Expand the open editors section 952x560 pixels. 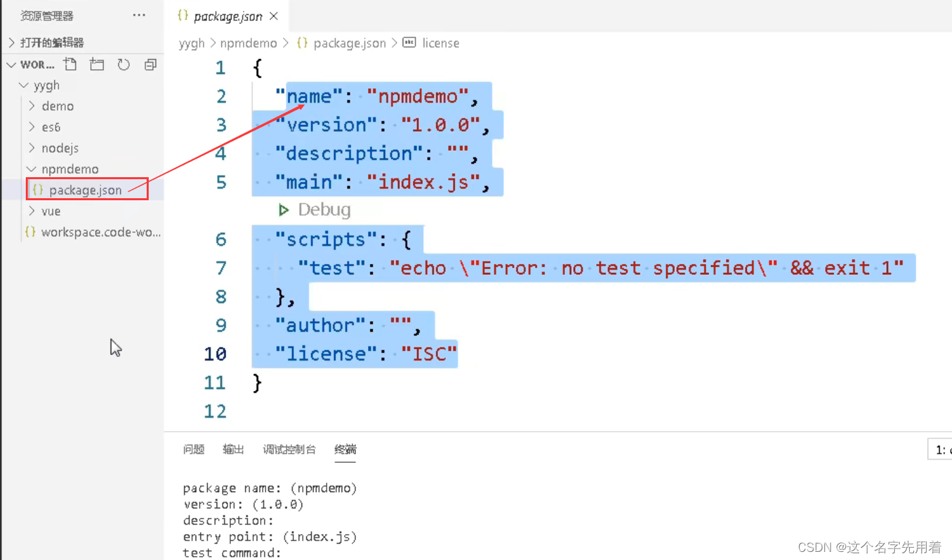point(81,42)
